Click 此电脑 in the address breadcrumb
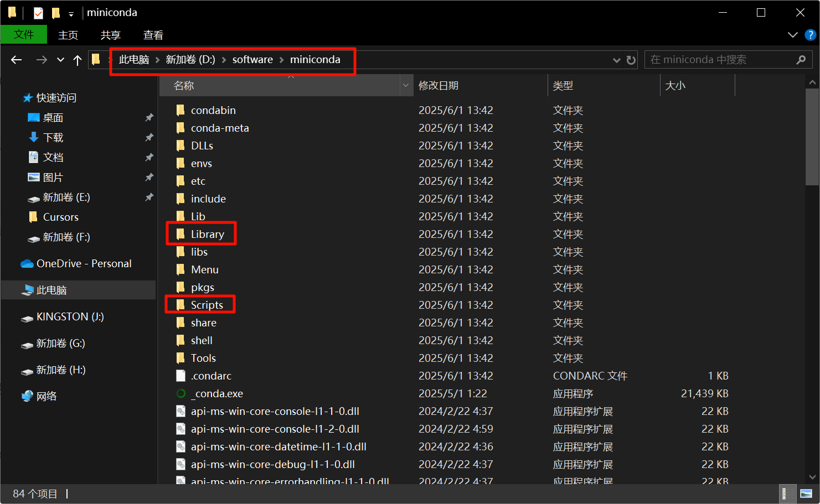The image size is (820, 504). [134, 60]
